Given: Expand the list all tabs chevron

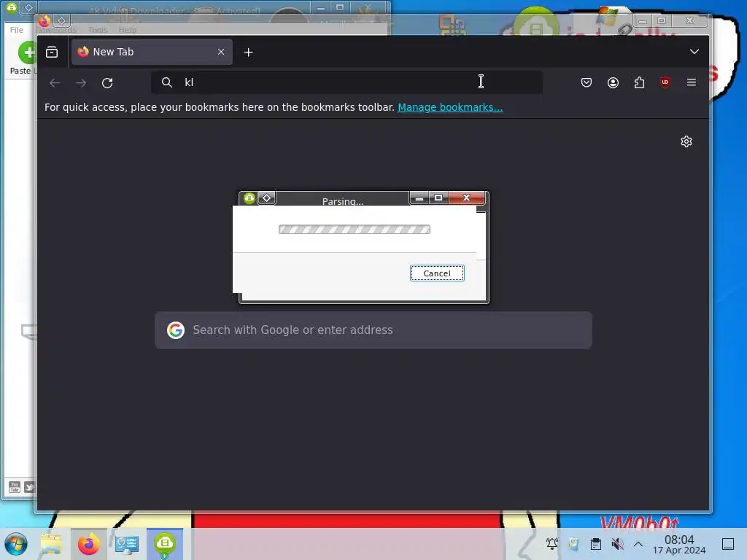Looking at the screenshot, I should point(694,52).
